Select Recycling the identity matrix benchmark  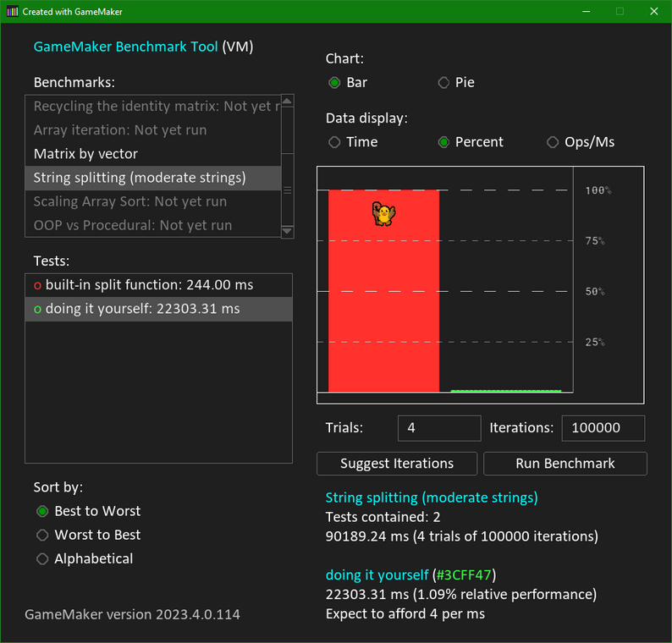[153, 107]
